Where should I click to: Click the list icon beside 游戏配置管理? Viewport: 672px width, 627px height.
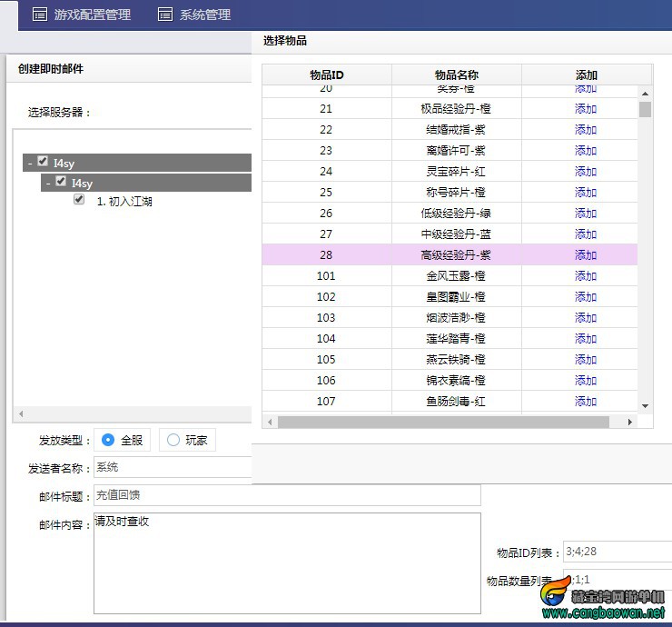pos(40,15)
